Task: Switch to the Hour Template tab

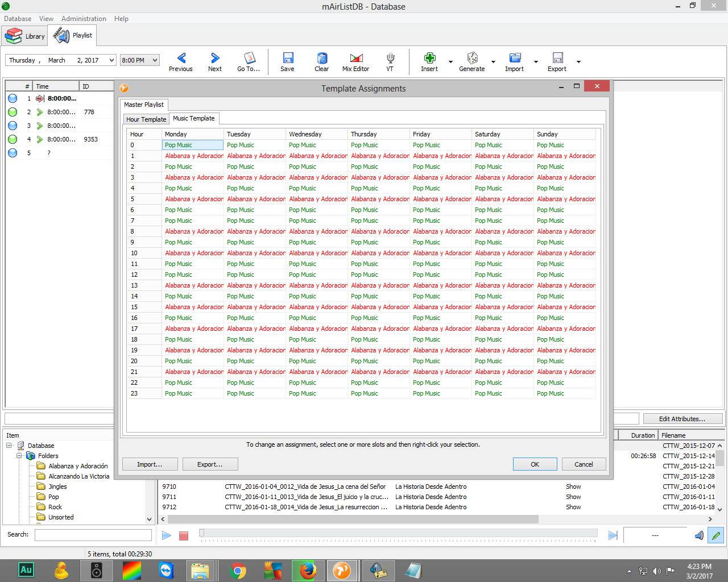Action: [x=146, y=119]
